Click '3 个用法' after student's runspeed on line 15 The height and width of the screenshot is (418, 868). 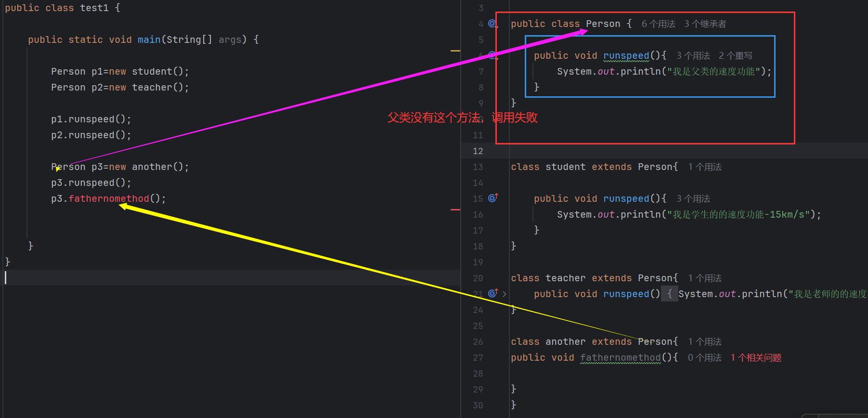pos(693,199)
